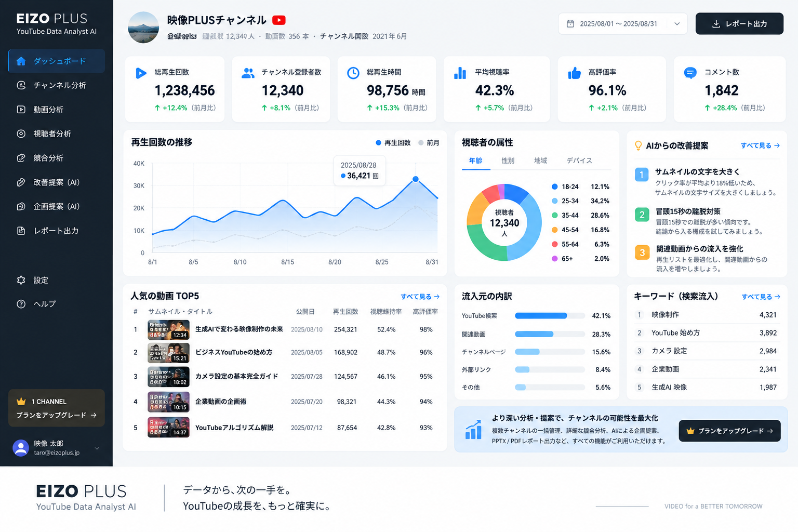Click the 視聴者分析 sidebar icon
This screenshot has height=532, width=798.
click(x=21, y=134)
